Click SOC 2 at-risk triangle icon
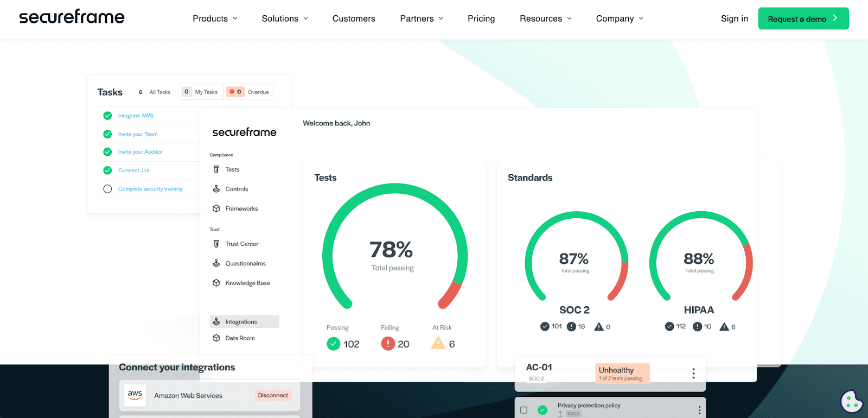 point(599,326)
